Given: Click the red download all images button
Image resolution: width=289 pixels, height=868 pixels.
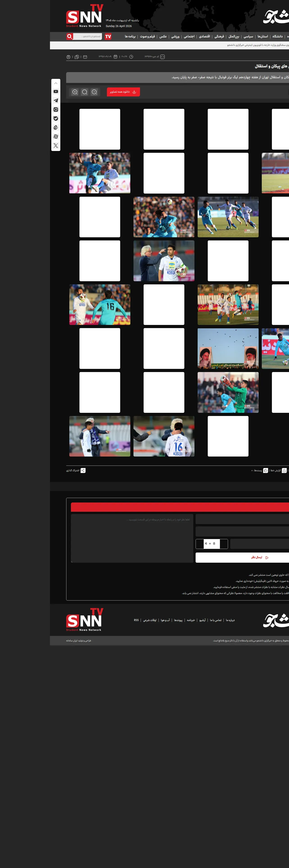Looking at the screenshot, I should coord(124,92).
